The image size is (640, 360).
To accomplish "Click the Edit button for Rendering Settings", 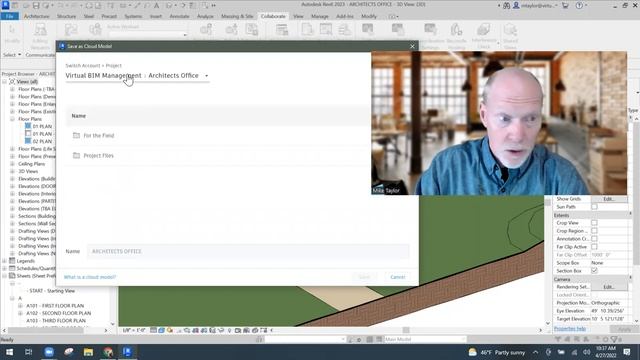I will click(609, 287).
